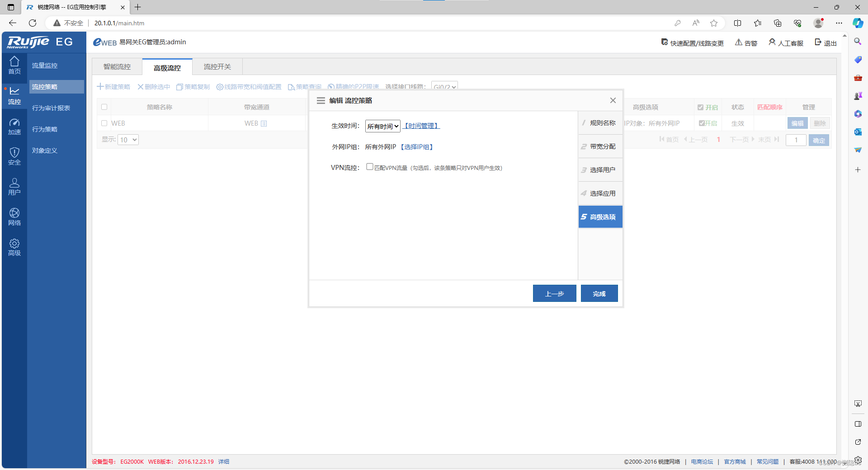Open the 网络 network sidebar icon

pos(14,216)
